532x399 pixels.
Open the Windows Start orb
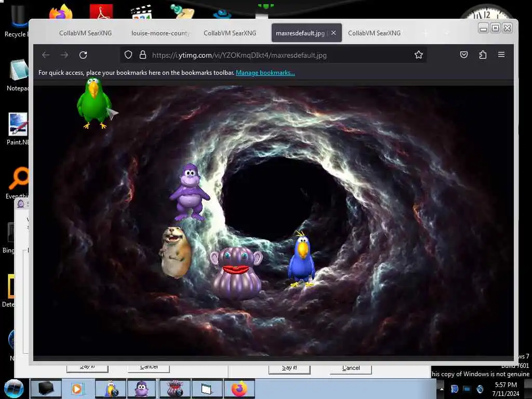point(14,389)
